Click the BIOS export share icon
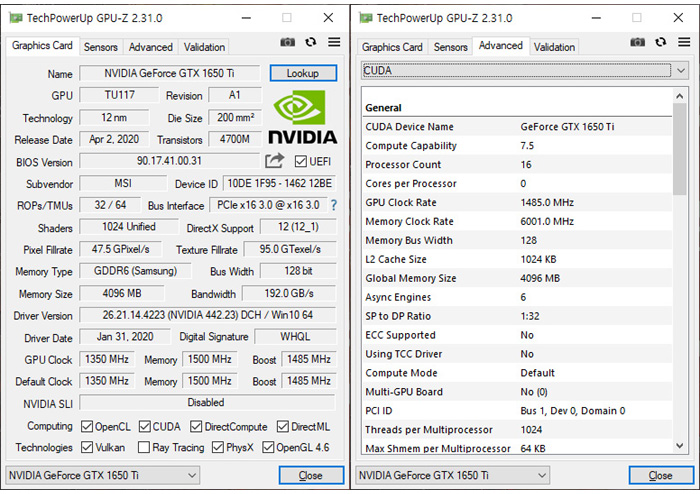This screenshot has width=700, height=494. pos(275,161)
